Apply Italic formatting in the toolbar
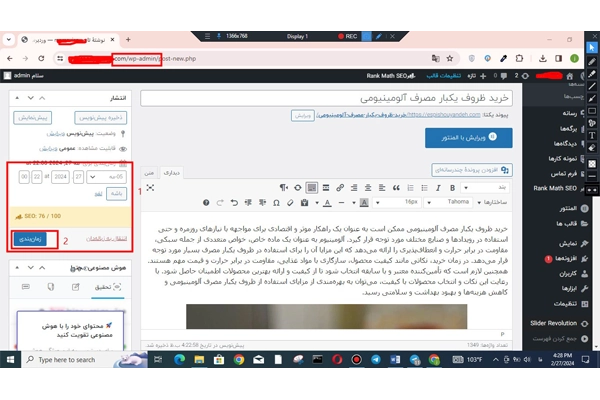 [438, 188]
